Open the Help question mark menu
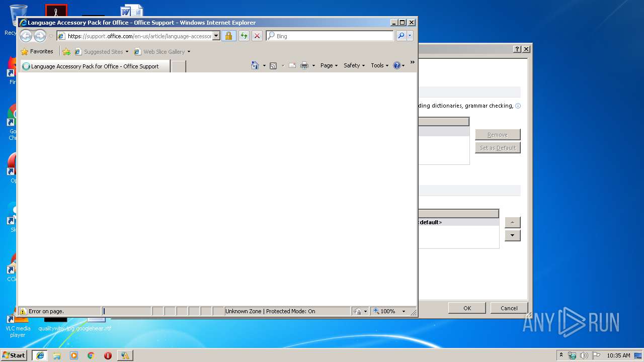The height and width of the screenshot is (362, 644). 399,65
